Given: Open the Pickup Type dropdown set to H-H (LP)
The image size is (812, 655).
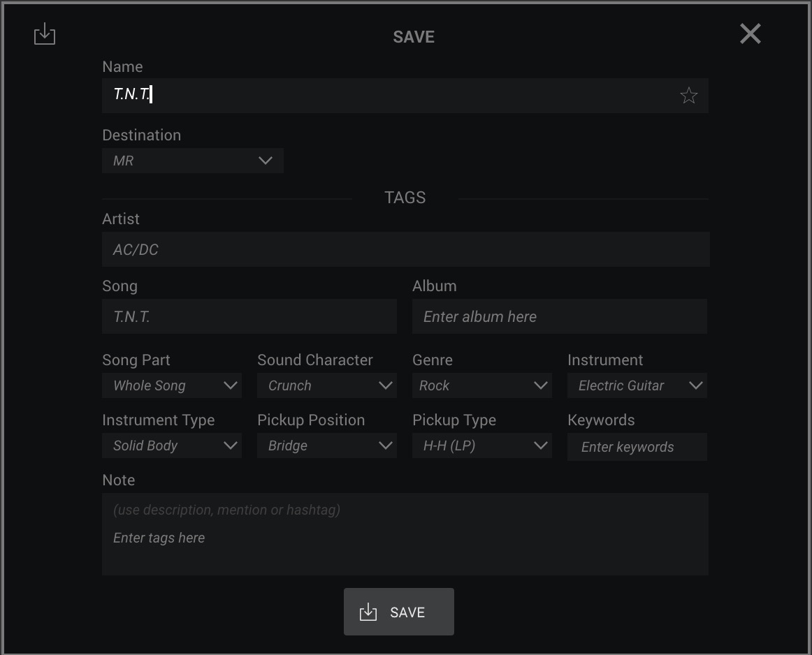Looking at the screenshot, I should 481,446.
